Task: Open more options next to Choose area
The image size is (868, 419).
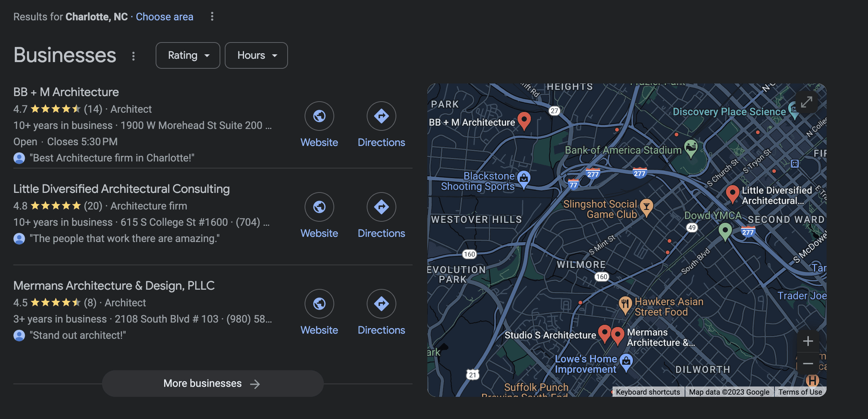Action: 212,17
